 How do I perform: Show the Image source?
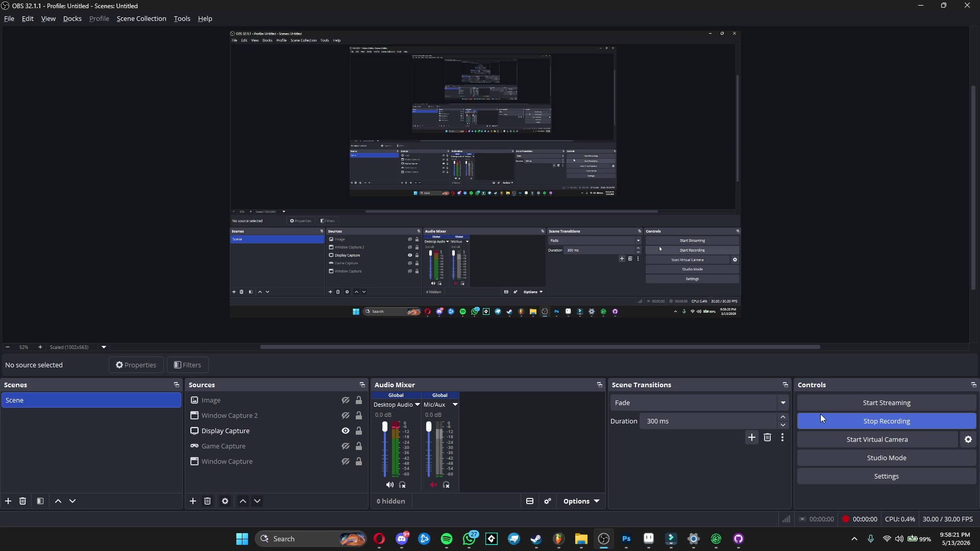coord(346,400)
